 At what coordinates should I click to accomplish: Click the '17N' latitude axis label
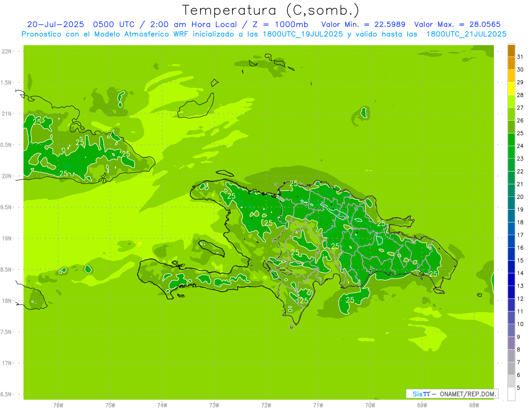coord(7,363)
